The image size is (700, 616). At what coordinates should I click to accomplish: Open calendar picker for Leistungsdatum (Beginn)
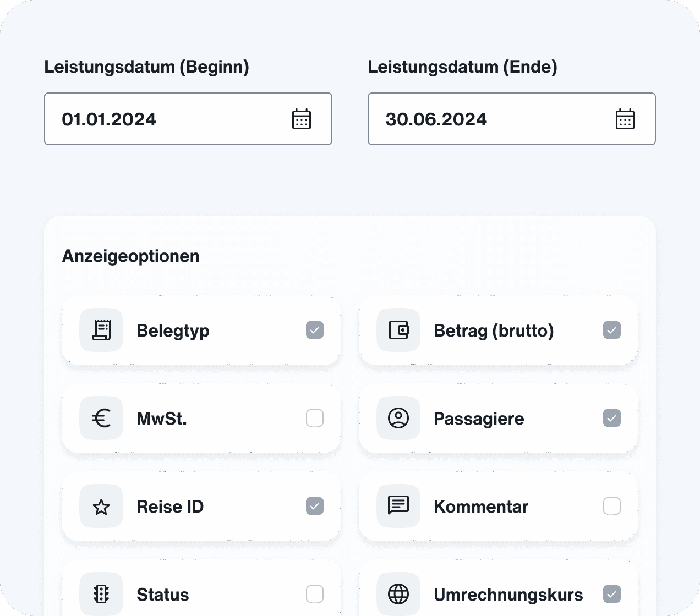click(x=301, y=119)
